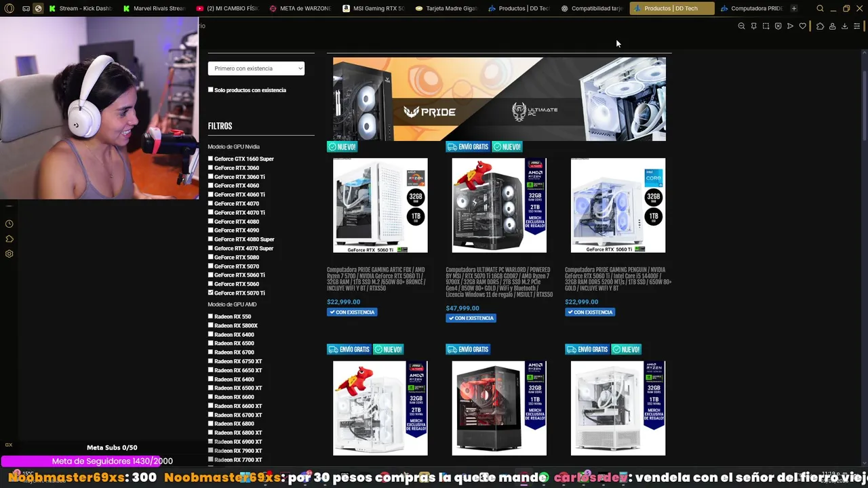Image resolution: width=868 pixels, height=488 pixels.
Task: Check the Radeon RX 6600 filter
Action: 210,397
